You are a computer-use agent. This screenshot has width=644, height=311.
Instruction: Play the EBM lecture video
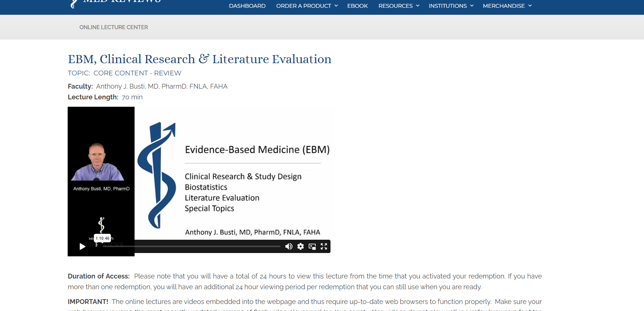(x=82, y=246)
